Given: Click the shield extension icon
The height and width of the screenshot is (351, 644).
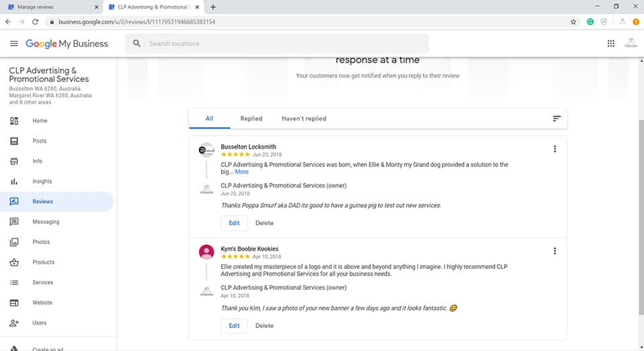Looking at the screenshot, I should pyautogui.click(x=604, y=22).
